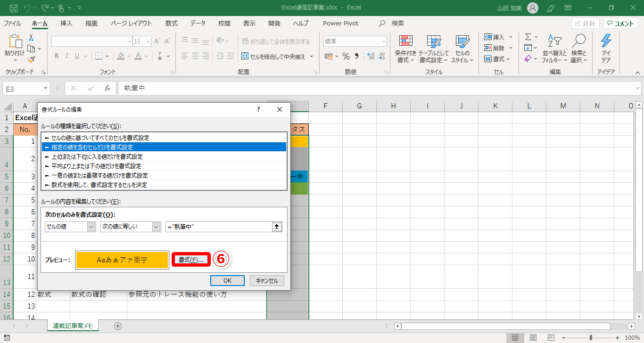Cut the selection with the scissors icon
The width and height of the screenshot is (644, 343).
31,38
